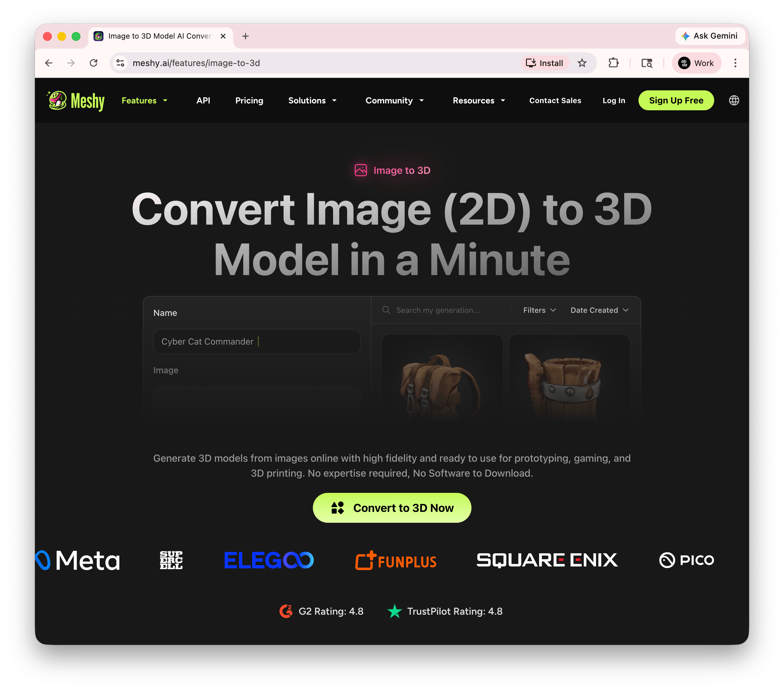The image size is (784, 691).
Task: Click the Cyber Cat Commander name field
Action: click(x=256, y=341)
